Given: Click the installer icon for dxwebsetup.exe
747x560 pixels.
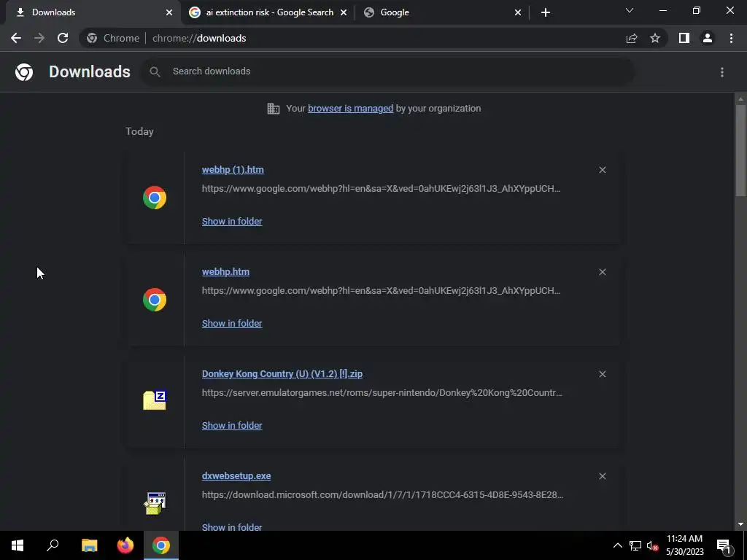Looking at the screenshot, I should point(155,503).
